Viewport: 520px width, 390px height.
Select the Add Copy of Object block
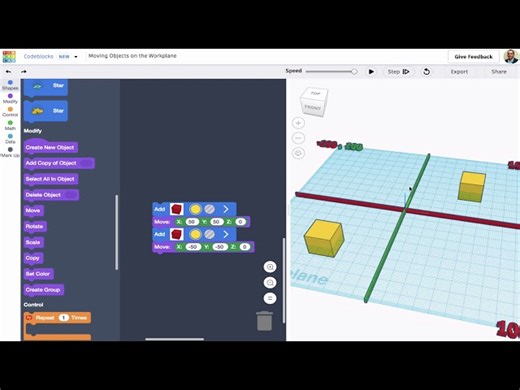coord(59,163)
